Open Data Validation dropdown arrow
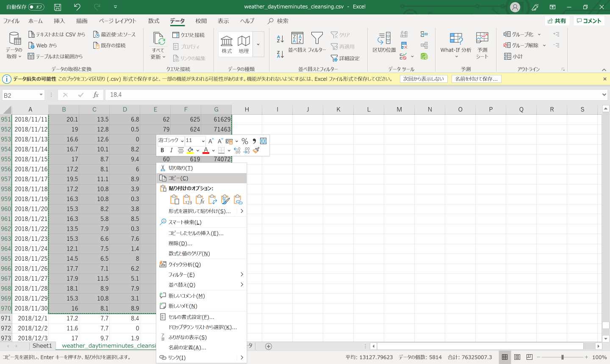610x364 pixels. pos(412,56)
